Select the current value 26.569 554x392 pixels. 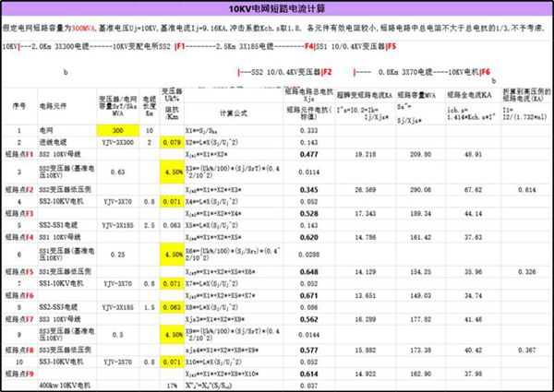[x=366, y=190]
